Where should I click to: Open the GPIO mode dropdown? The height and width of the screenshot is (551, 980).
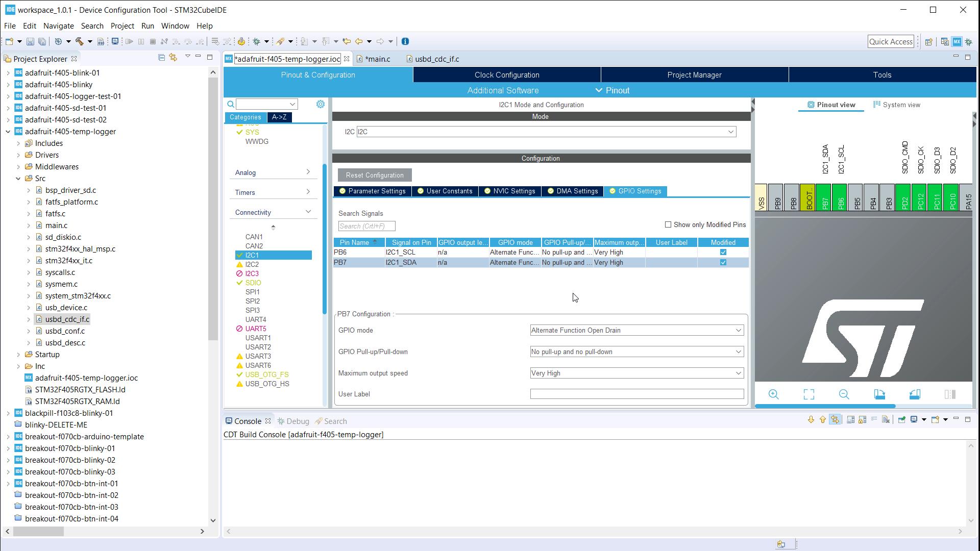coord(636,331)
